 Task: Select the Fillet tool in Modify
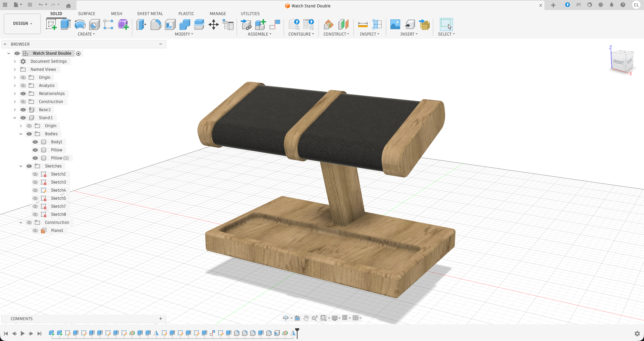(x=156, y=25)
